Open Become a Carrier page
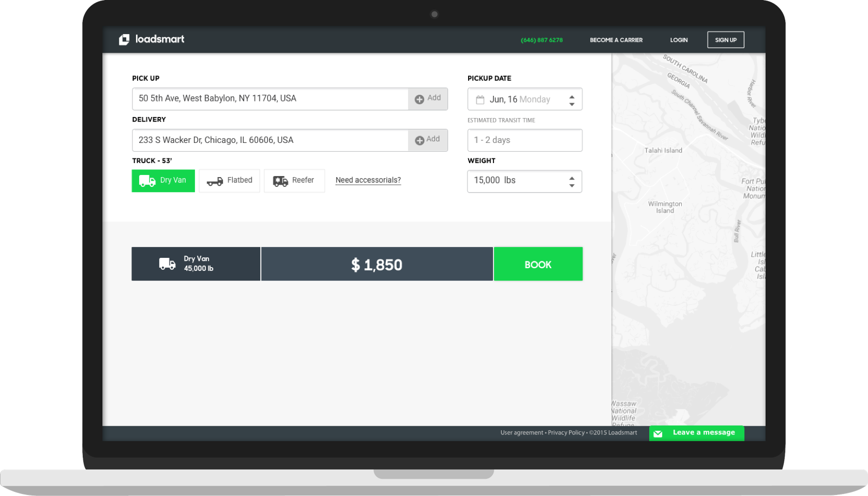 click(616, 40)
